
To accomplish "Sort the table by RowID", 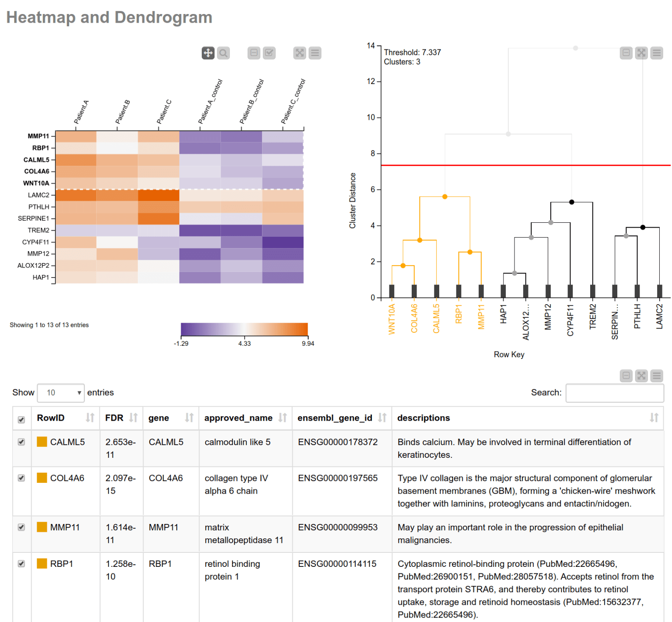I will 90,418.
